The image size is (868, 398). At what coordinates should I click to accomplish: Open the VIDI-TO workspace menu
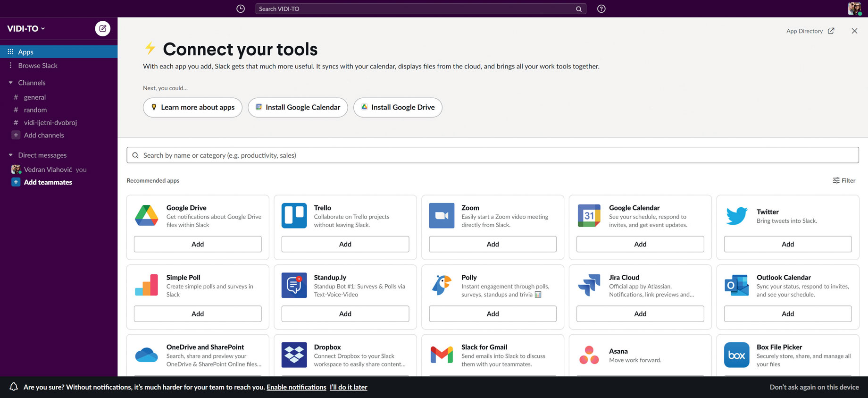26,29
